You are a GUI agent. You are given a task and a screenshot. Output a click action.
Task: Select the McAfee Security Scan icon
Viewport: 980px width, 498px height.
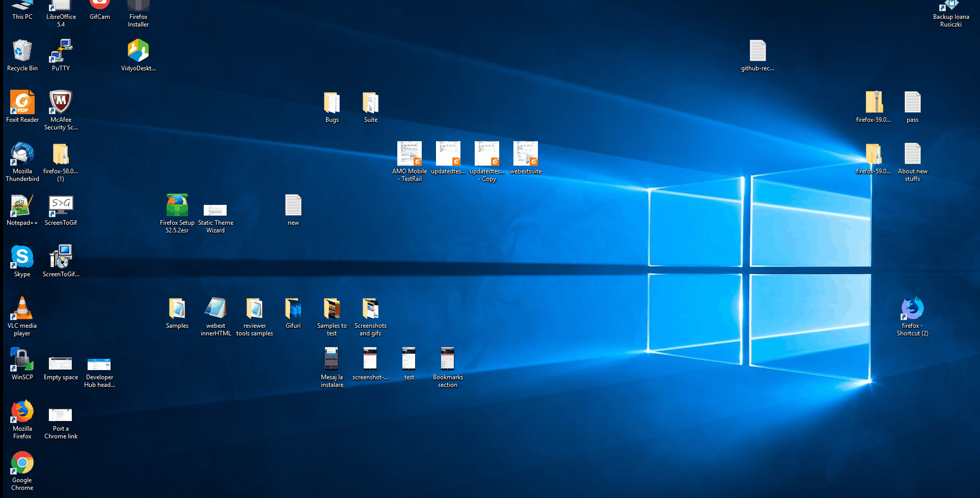click(61, 111)
